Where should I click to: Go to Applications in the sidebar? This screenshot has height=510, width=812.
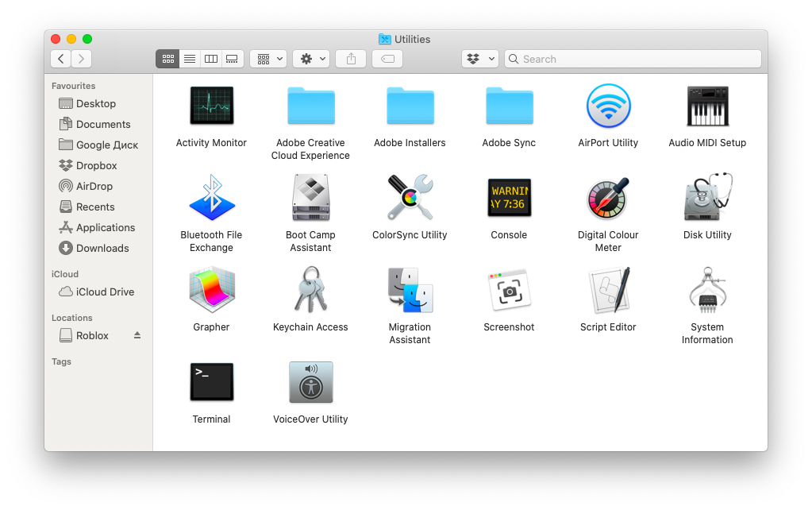coord(98,227)
